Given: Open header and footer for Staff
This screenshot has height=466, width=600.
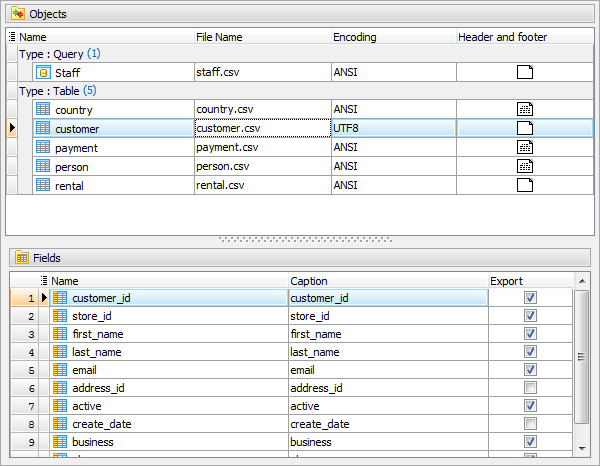Looking at the screenshot, I should coord(525,72).
